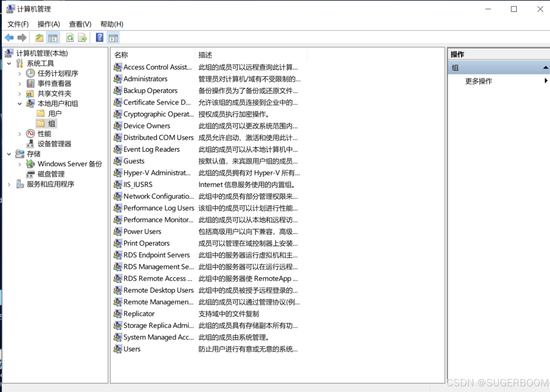The image size is (550, 392).
Task: Select 计算机管理(本地) root node
Action: [x=42, y=53]
